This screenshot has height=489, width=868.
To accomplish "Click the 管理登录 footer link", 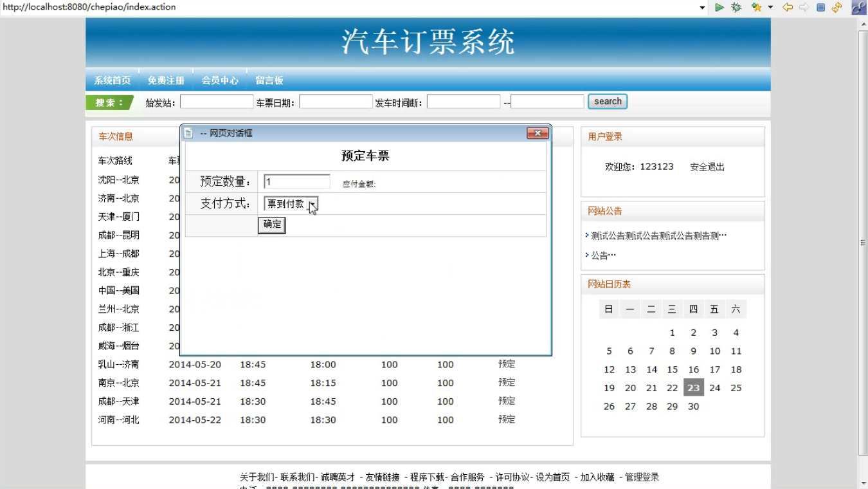I will 642,477.
